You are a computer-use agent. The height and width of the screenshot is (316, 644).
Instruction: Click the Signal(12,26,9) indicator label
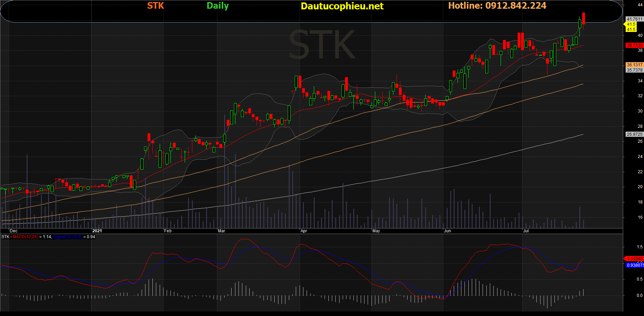67,237
